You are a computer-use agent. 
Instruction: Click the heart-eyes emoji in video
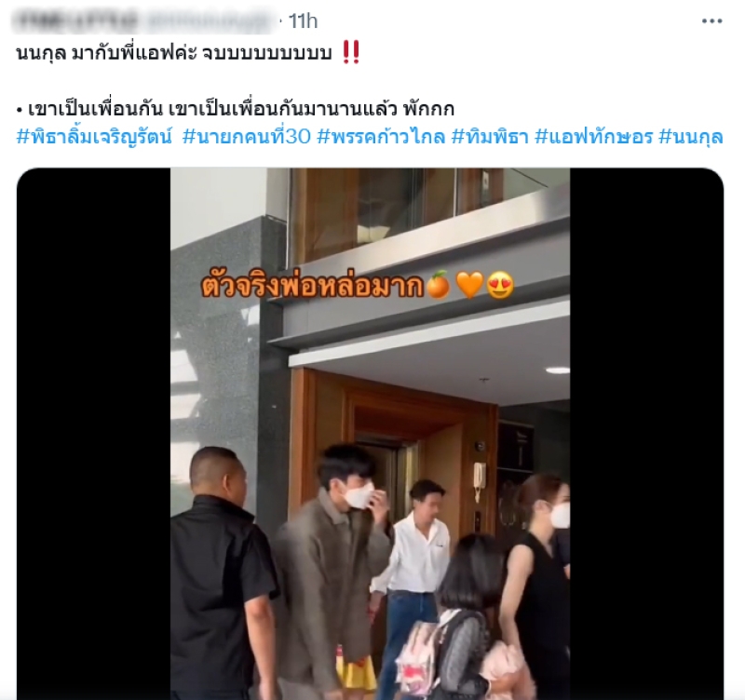(x=501, y=286)
